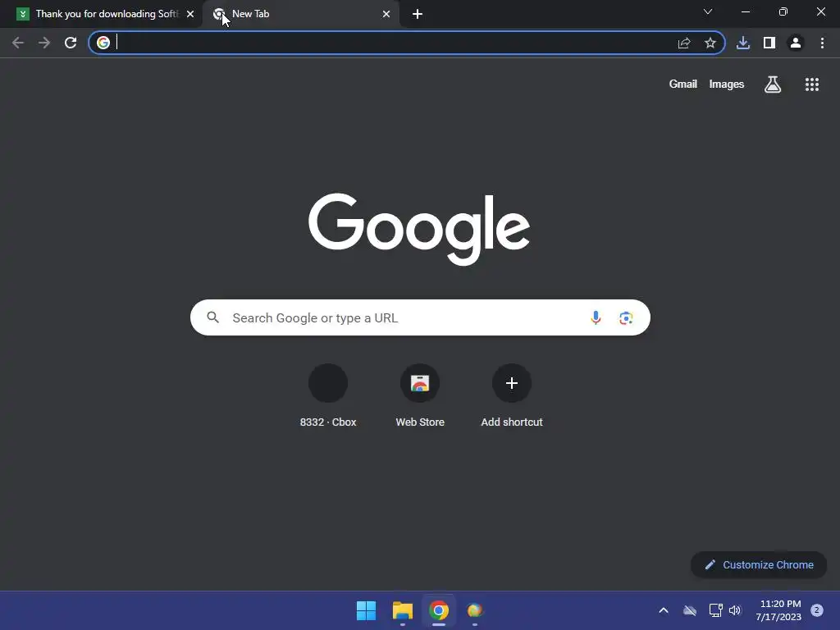Click the Google logo

(419, 230)
